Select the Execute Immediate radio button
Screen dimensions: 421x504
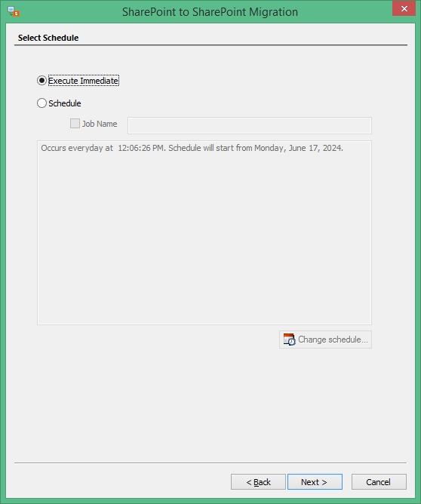point(41,81)
